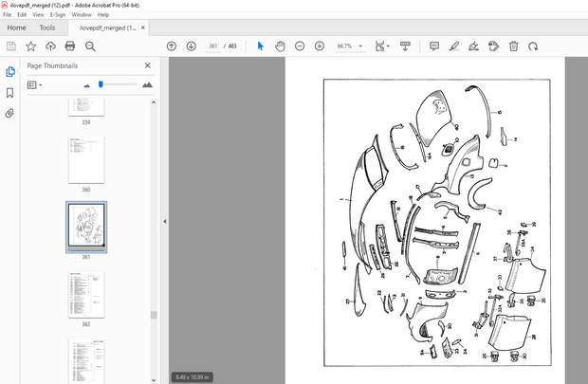Screen dimensions: 588x384
Task: Reduce the thumbnail size with the small mountains icon
Action: (x=87, y=85)
